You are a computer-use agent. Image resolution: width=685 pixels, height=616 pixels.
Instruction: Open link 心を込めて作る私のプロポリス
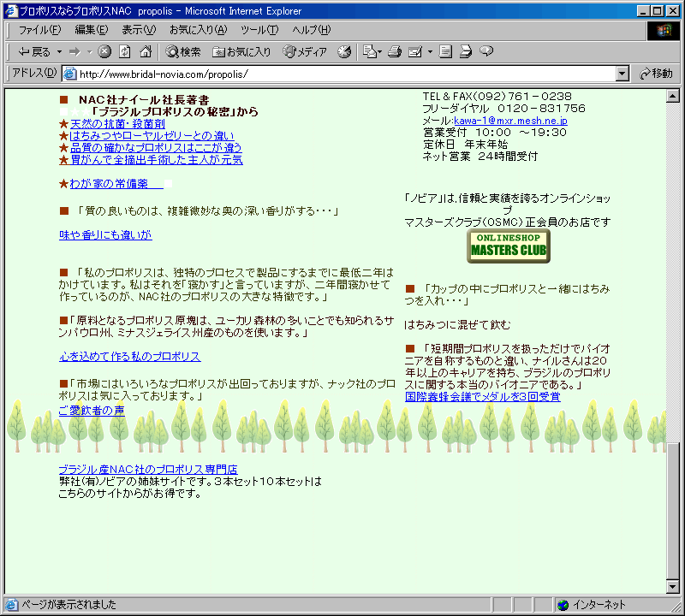point(130,356)
